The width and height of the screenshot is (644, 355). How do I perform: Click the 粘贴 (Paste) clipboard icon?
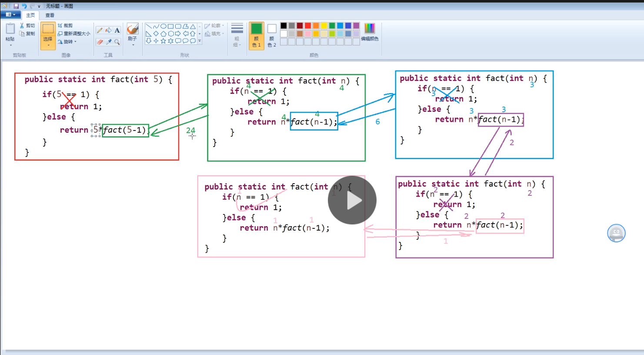10,29
